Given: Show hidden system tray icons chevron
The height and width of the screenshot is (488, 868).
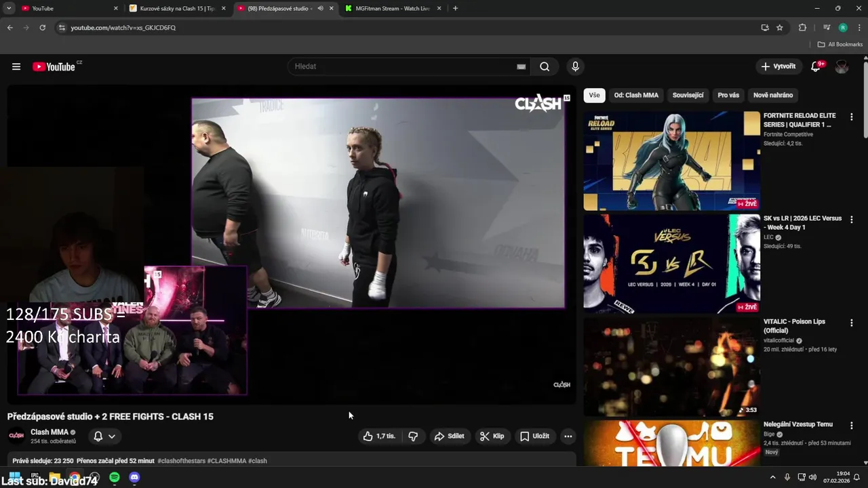Looking at the screenshot, I should point(772,477).
